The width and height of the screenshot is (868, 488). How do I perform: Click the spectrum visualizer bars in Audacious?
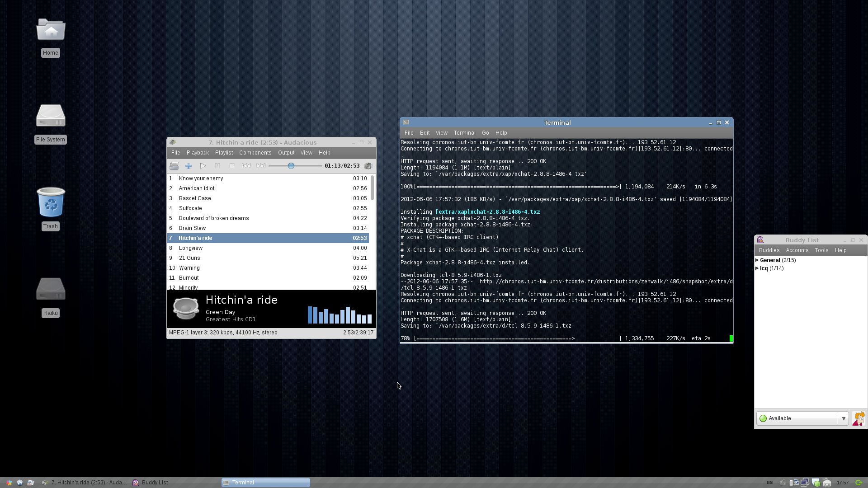340,315
